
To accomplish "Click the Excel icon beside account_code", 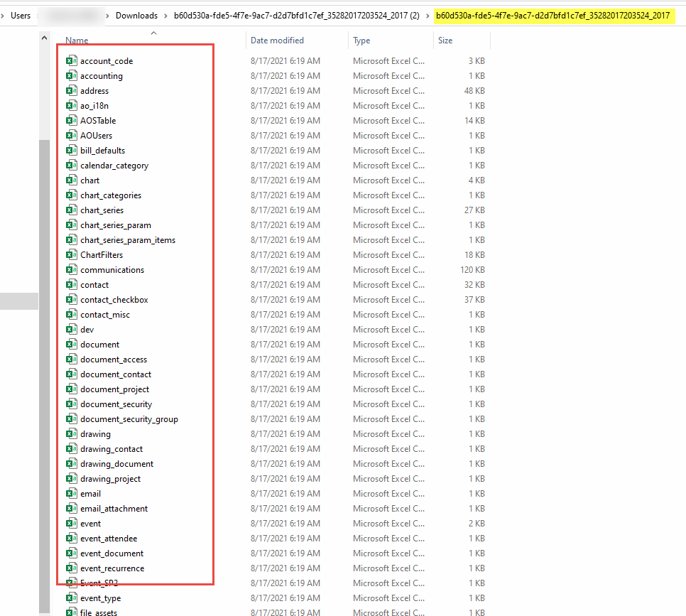I will pos(71,60).
